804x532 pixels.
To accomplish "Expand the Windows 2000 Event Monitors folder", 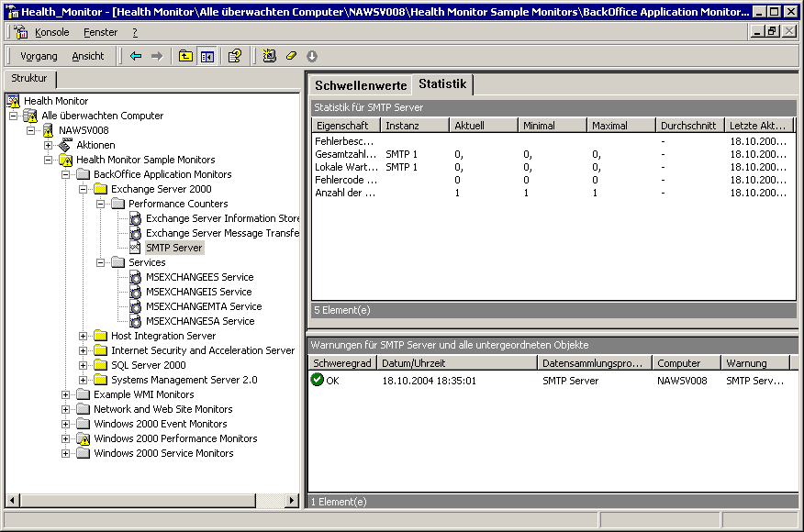I will 66,424.
